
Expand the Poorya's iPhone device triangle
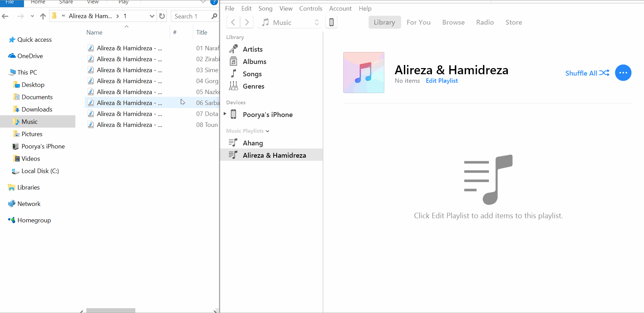click(x=225, y=114)
